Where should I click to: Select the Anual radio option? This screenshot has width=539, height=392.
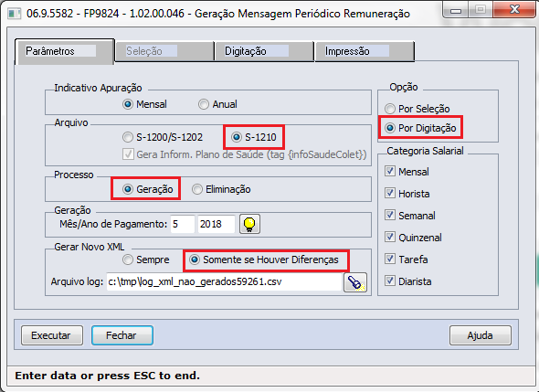click(x=218, y=104)
